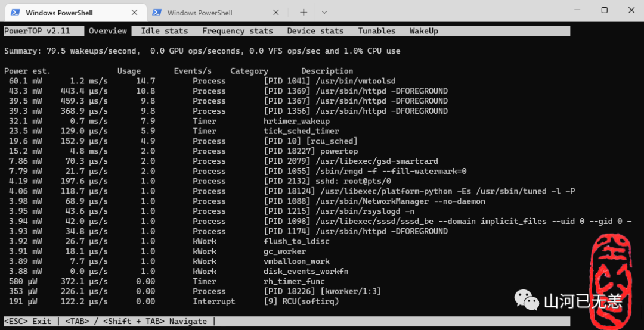Image resolution: width=644 pixels, height=330 pixels.
Task: Click PowerShell icon on second tab
Action: (156, 13)
